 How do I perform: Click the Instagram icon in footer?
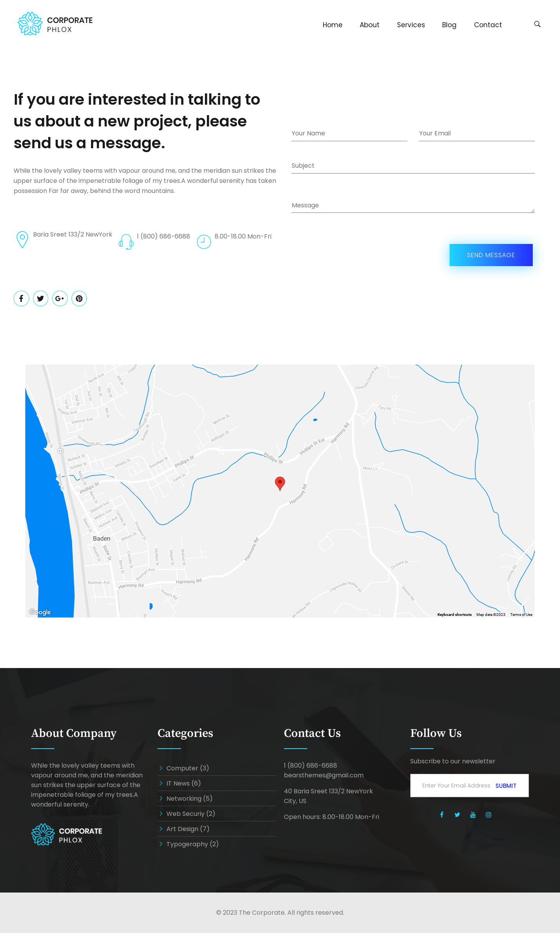click(488, 815)
